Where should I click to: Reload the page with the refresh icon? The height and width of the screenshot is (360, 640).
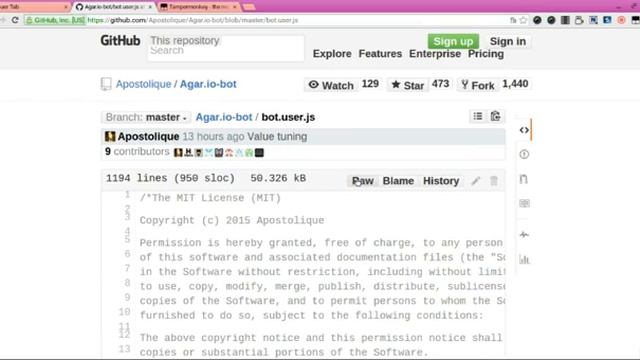pyautogui.click(x=15, y=20)
